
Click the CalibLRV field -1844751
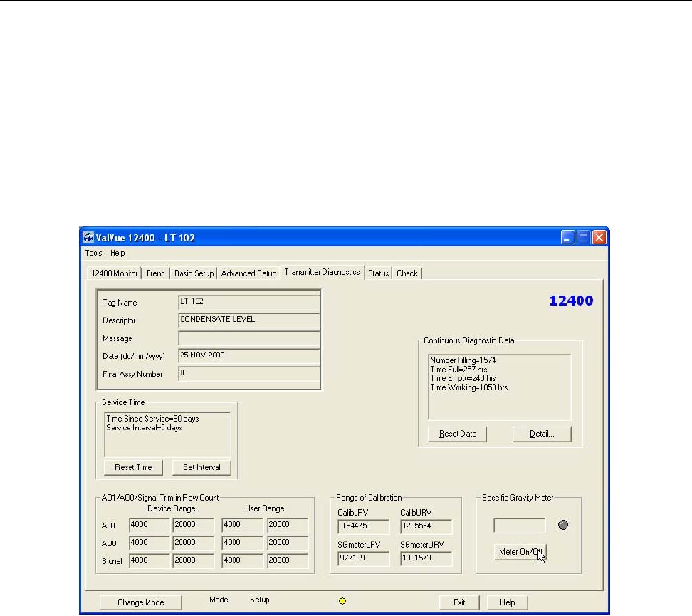tap(363, 526)
